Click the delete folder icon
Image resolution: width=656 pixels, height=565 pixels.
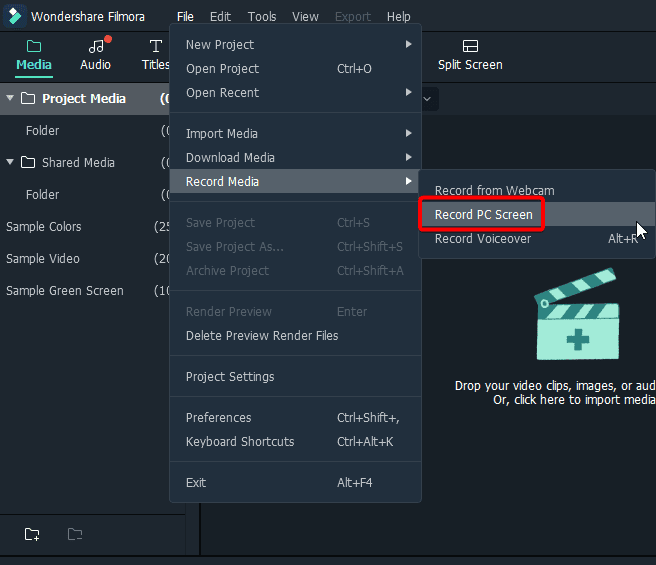75,534
